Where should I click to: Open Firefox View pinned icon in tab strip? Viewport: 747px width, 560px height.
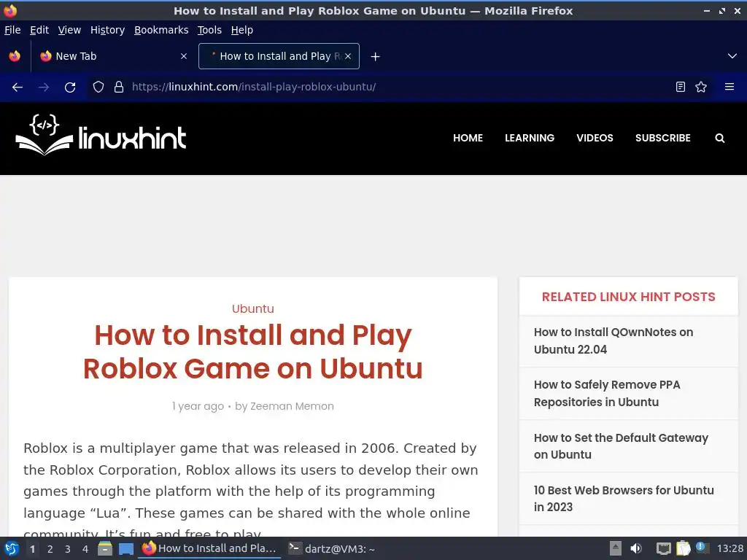pos(15,56)
